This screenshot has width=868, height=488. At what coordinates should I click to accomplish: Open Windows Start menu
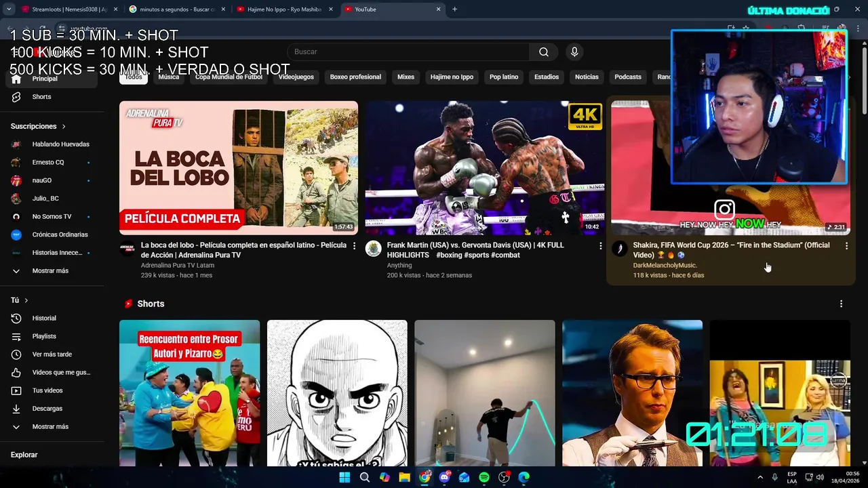344,477
